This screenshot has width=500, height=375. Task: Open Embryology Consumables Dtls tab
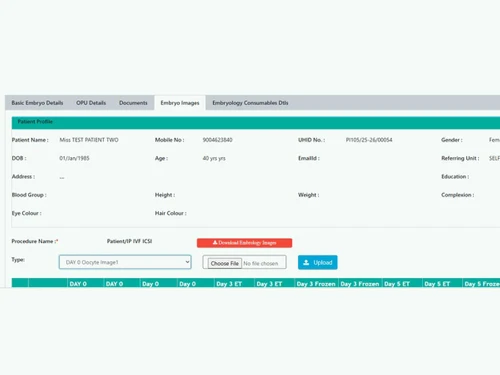coord(250,103)
